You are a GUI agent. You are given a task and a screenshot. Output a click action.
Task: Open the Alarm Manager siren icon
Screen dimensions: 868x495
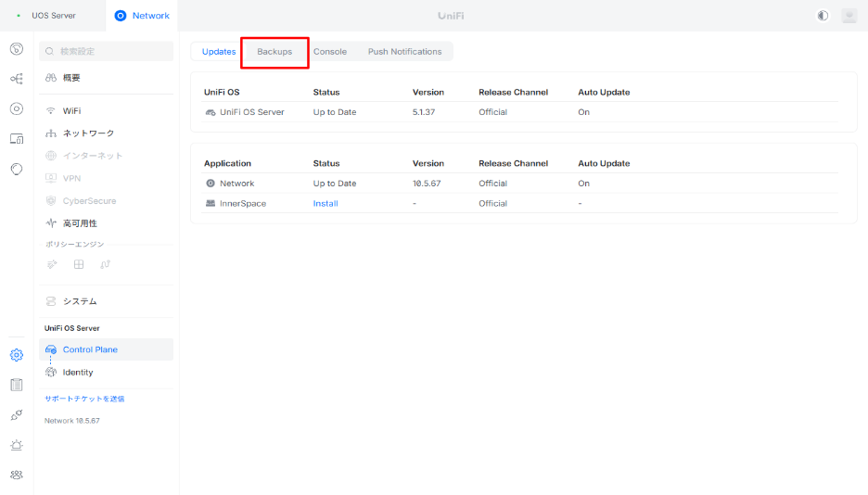coord(17,445)
